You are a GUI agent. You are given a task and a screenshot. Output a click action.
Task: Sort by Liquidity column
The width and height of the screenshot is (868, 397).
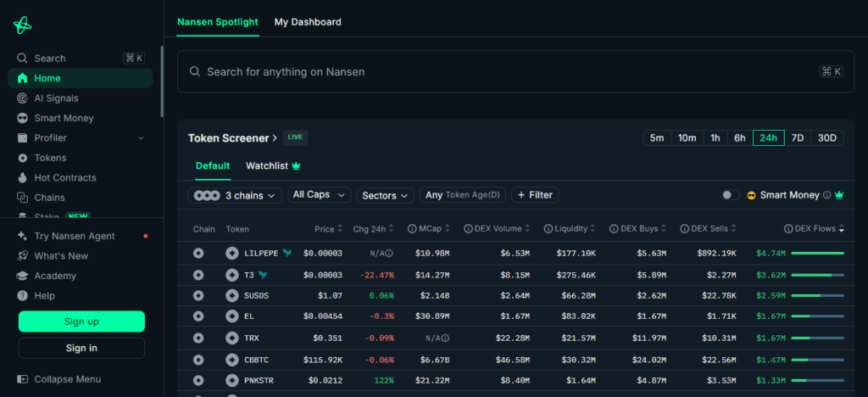pos(570,229)
